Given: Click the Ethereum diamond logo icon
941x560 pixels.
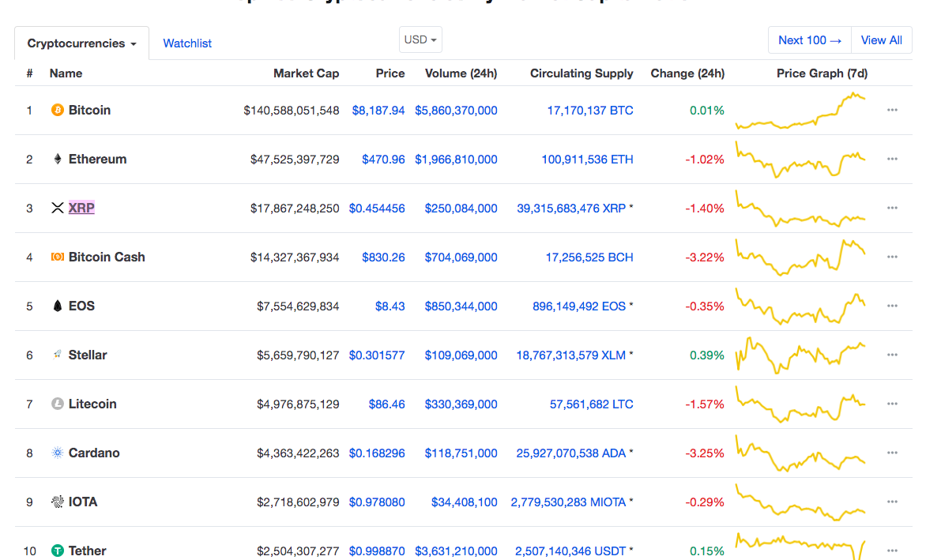Looking at the screenshot, I should coord(58,159).
